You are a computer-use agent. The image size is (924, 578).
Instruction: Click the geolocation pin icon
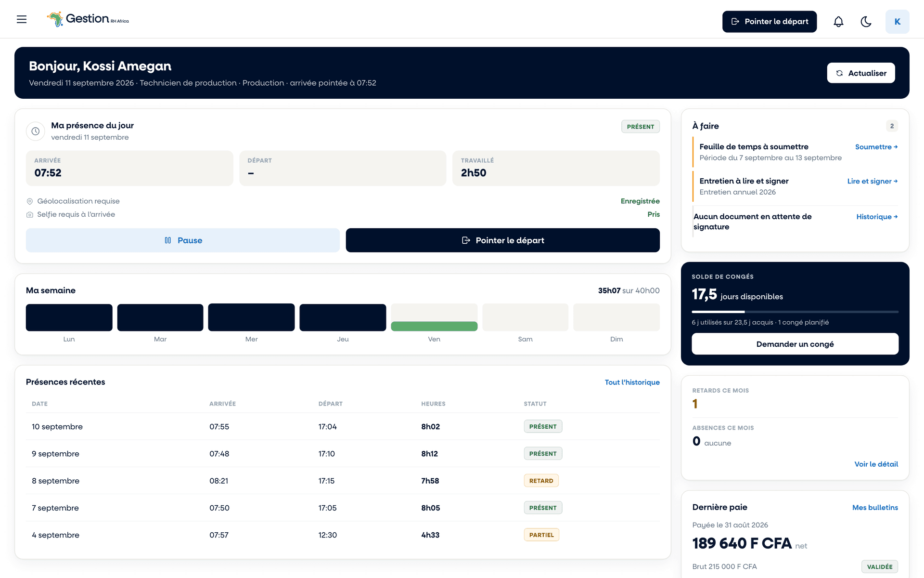tap(30, 201)
